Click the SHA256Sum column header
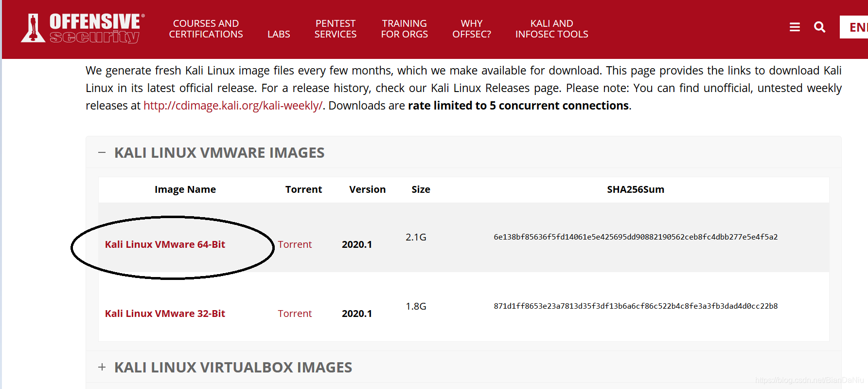Image resolution: width=868 pixels, height=389 pixels. (x=636, y=189)
